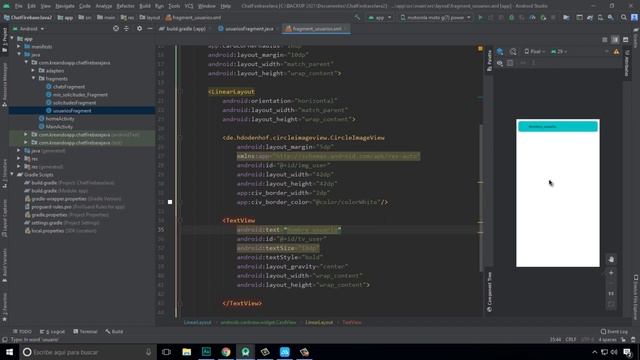Click the editor vertical scrollbar
Screen dimensions: 640x360
tap(480, 197)
